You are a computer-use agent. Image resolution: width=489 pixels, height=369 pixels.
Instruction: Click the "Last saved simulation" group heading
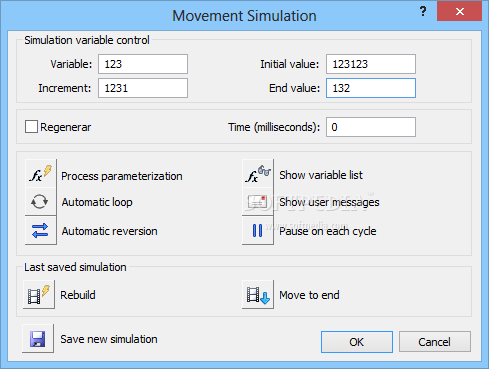75,267
